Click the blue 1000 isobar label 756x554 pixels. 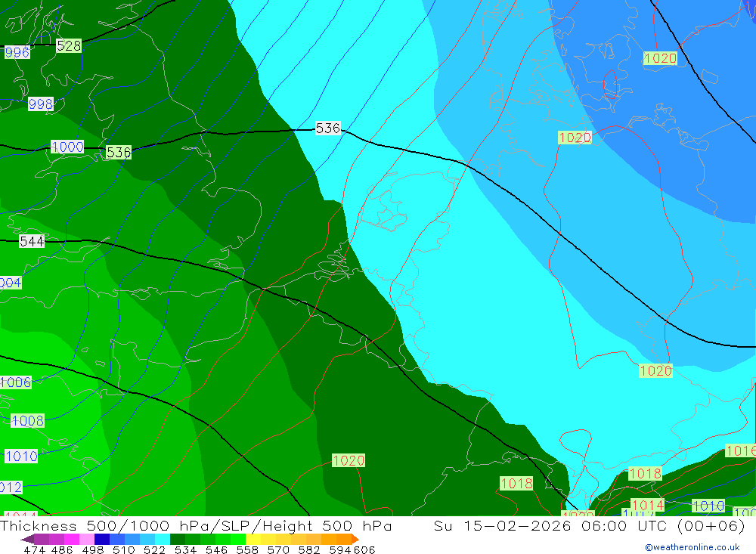(67, 147)
